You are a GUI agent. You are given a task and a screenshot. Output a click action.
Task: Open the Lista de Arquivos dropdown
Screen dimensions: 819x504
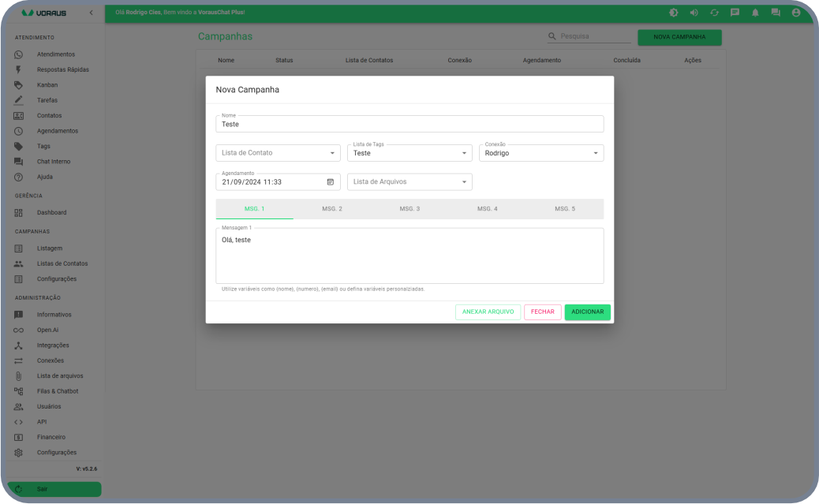click(x=464, y=182)
